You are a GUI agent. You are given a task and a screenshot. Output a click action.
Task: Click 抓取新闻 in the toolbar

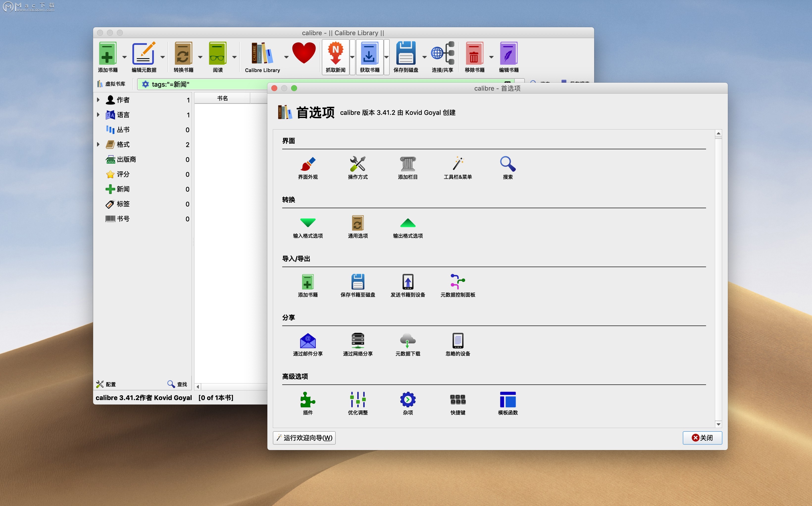[336, 57]
